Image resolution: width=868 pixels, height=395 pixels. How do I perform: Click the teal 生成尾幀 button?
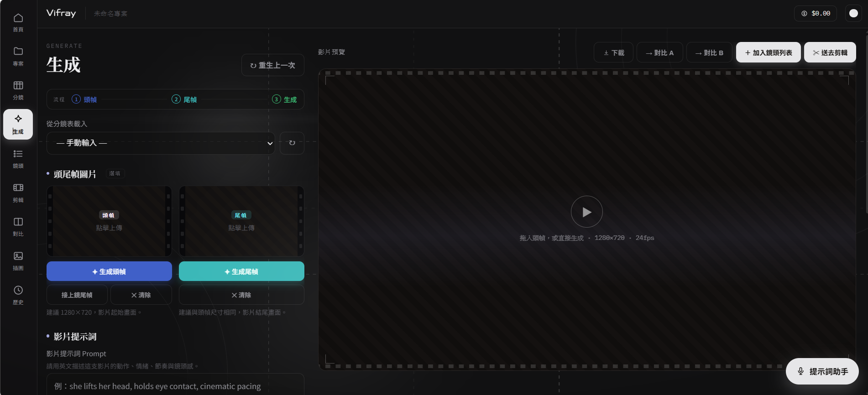coord(241,271)
